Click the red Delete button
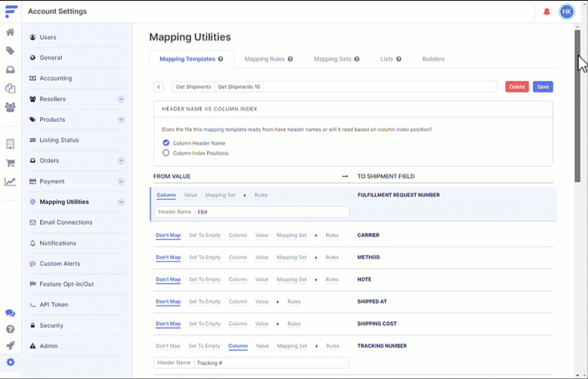 coord(517,87)
